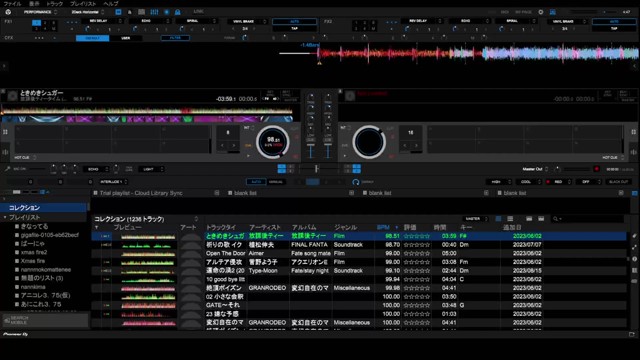Viewport: 640px width, 360px height.
Task: Click the BLACK OUT lighting button
Action: [x=618, y=182]
